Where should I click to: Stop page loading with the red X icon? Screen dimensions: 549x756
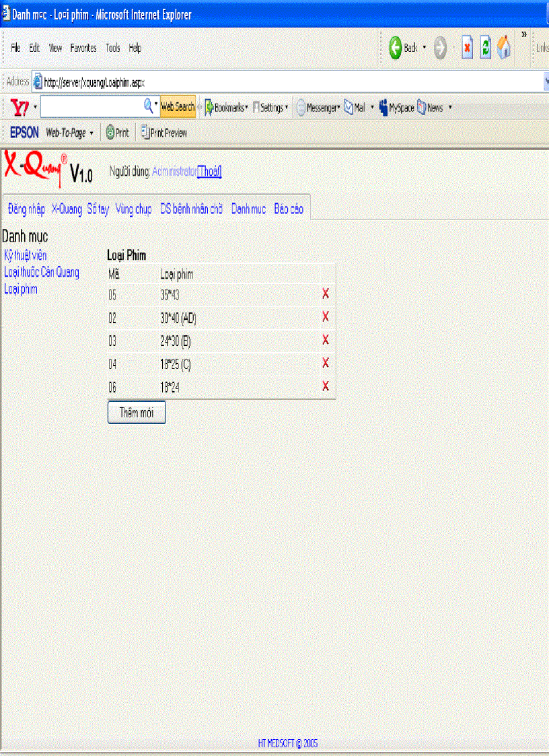[x=468, y=48]
